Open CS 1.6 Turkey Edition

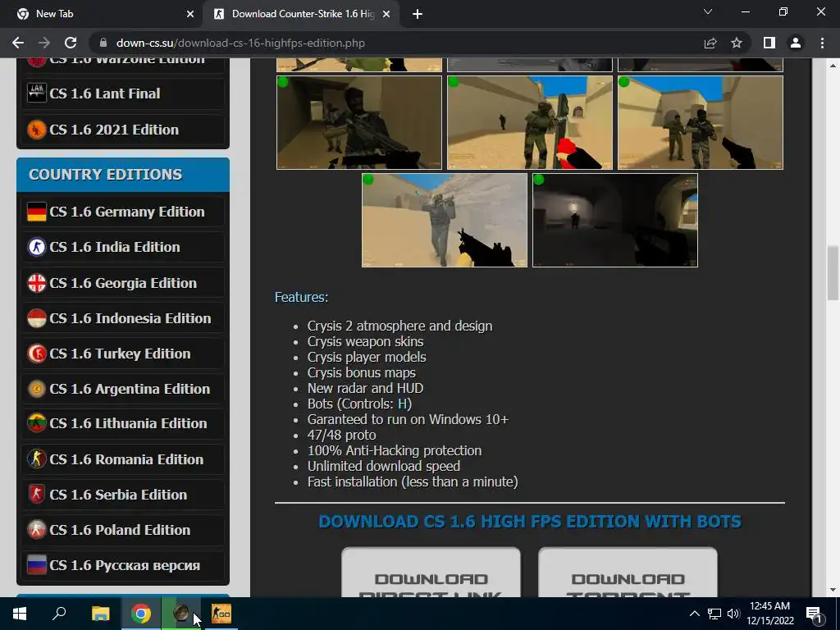(x=123, y=354)
